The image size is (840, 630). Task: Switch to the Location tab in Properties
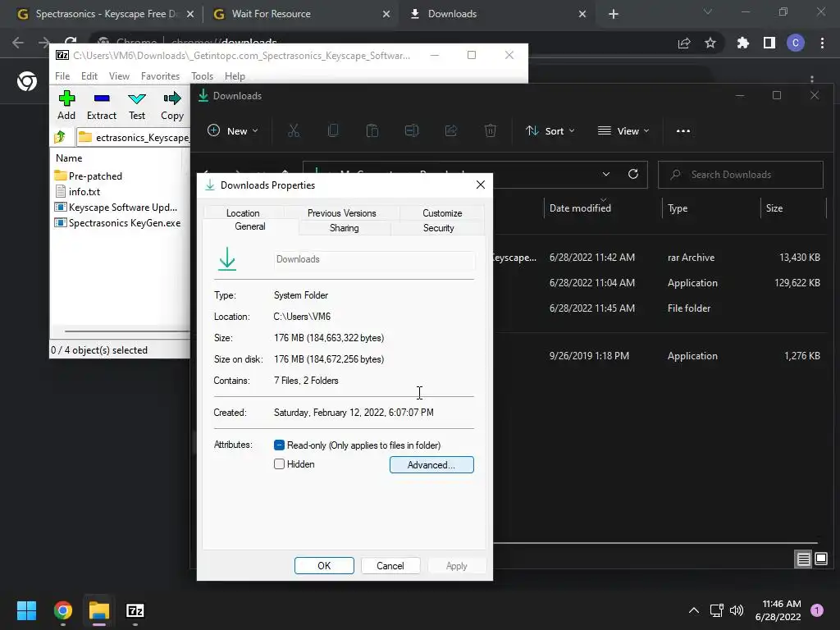(x=243, y=212)
